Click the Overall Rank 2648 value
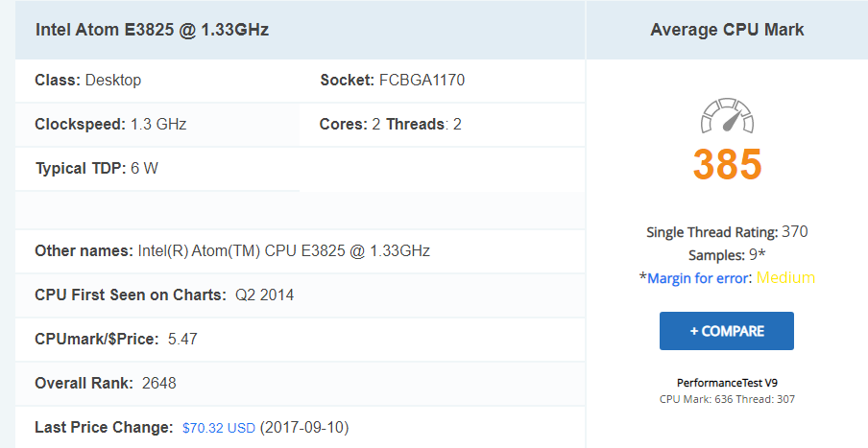The height and width of the screenshot is (448, 868). click(x=158, y=384)
